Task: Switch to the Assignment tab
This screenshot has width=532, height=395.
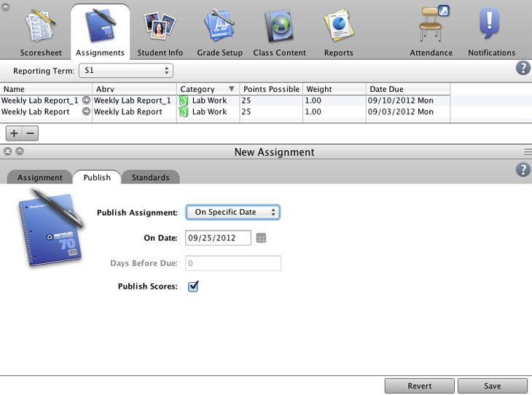Action: [40, 178]
